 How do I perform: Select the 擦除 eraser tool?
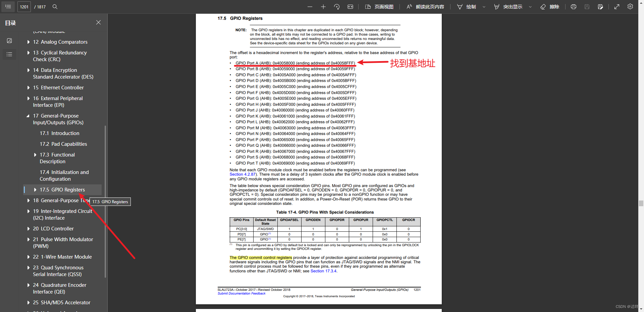[550, 7]
